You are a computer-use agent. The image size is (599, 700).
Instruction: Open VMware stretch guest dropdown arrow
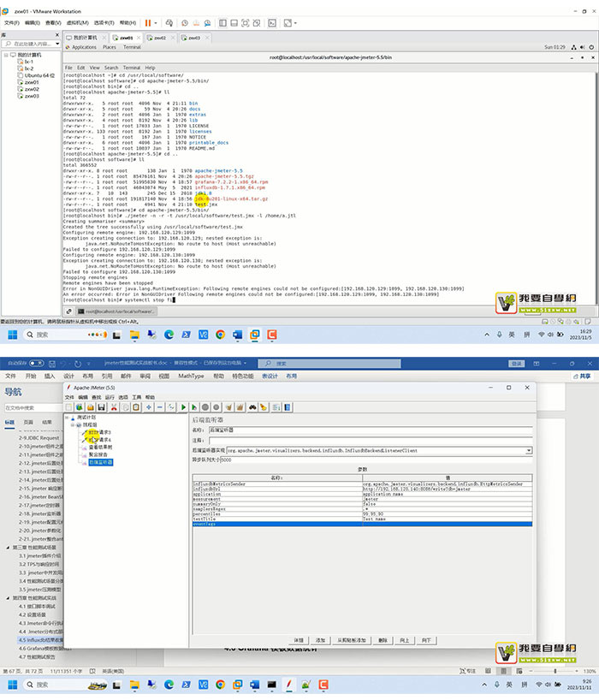[x=295, y=23]
